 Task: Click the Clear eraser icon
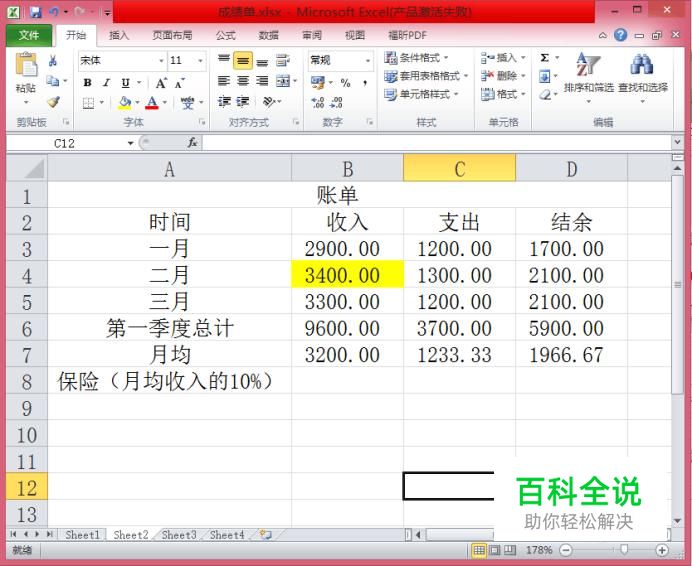545,94
